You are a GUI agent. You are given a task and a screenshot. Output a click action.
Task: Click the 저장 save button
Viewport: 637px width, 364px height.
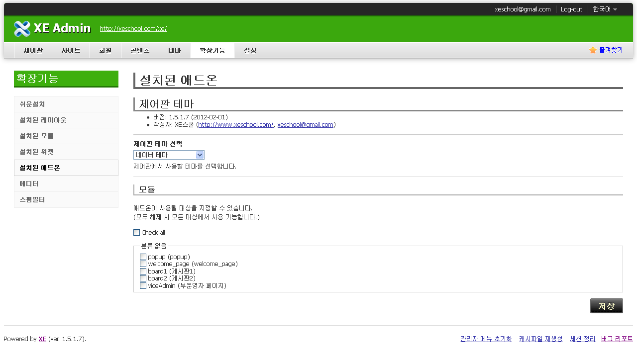click(x=606, y=305)
